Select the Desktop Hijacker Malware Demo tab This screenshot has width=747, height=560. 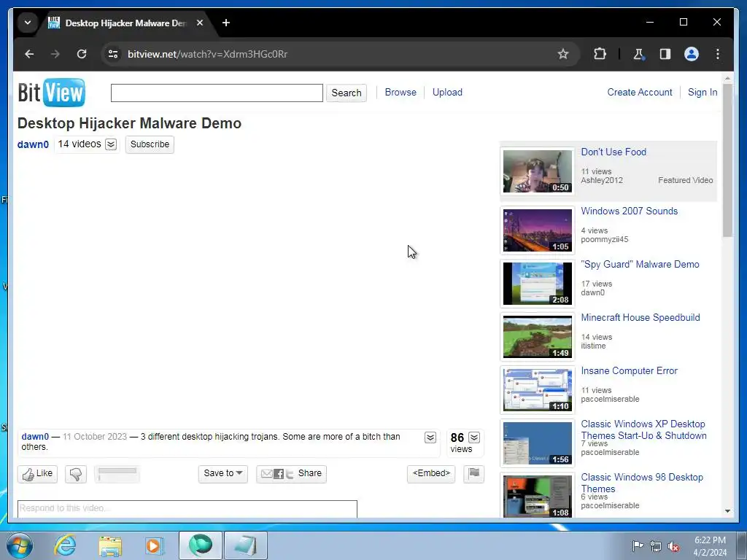pos(126,23)
